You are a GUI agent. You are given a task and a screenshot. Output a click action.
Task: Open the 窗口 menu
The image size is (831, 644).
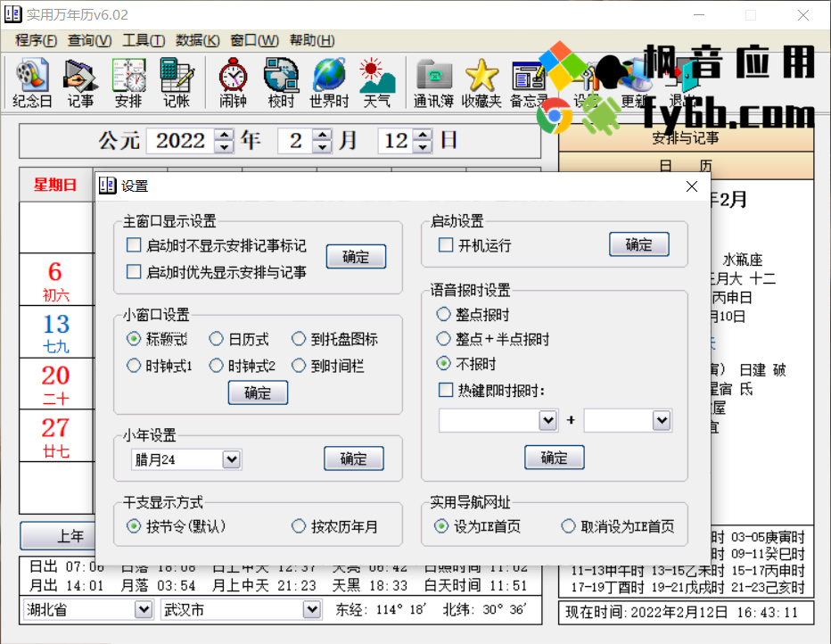(x=254, y=40)
